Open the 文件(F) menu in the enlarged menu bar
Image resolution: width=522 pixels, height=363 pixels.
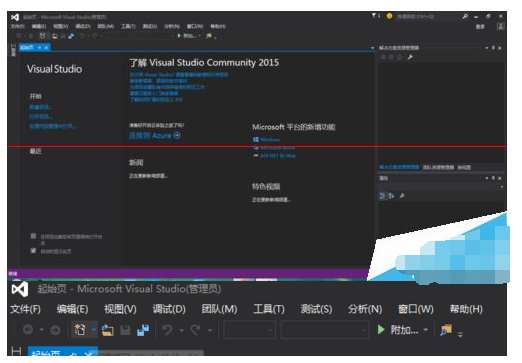pyautogui.click(x=25, y=309)
